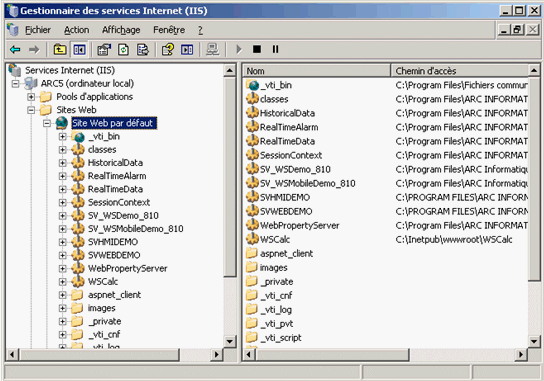Start the selected item with play icon
This screenshot has width=544, height=381.
[239, 50]
